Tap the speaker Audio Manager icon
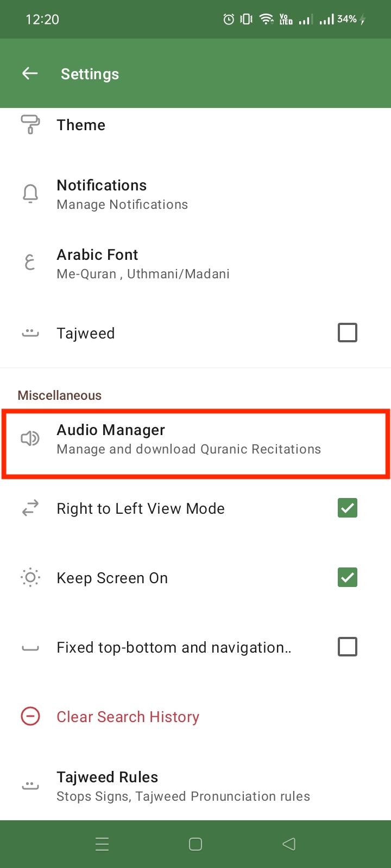 [x=30, y=438]
